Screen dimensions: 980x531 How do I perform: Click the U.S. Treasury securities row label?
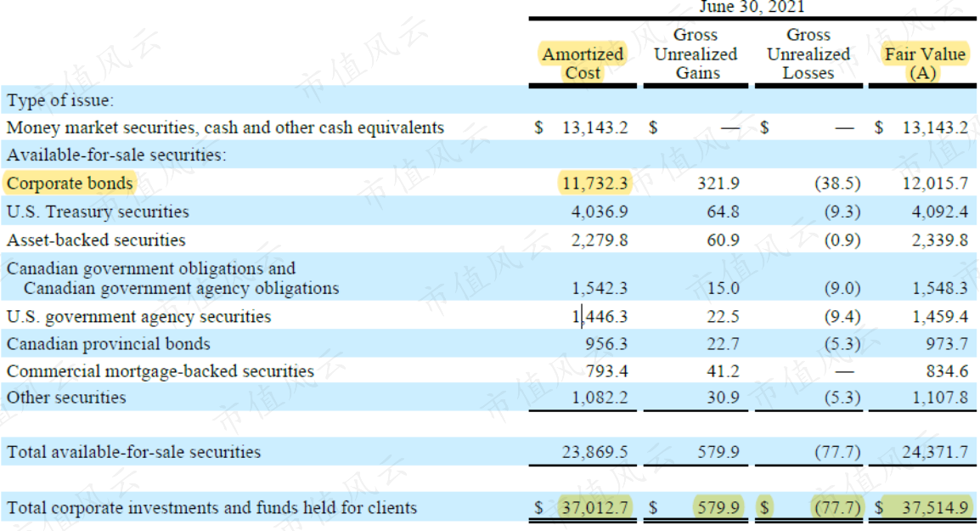98,212
